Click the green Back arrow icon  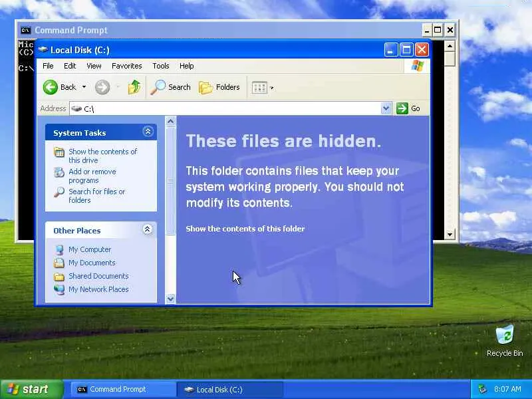coord(51,87)
